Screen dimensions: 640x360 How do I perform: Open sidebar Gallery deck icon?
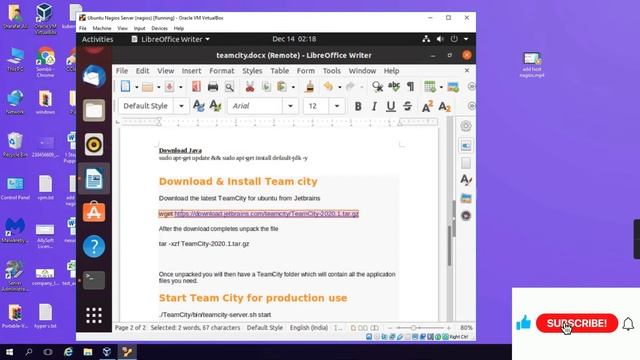coord(466,198)
